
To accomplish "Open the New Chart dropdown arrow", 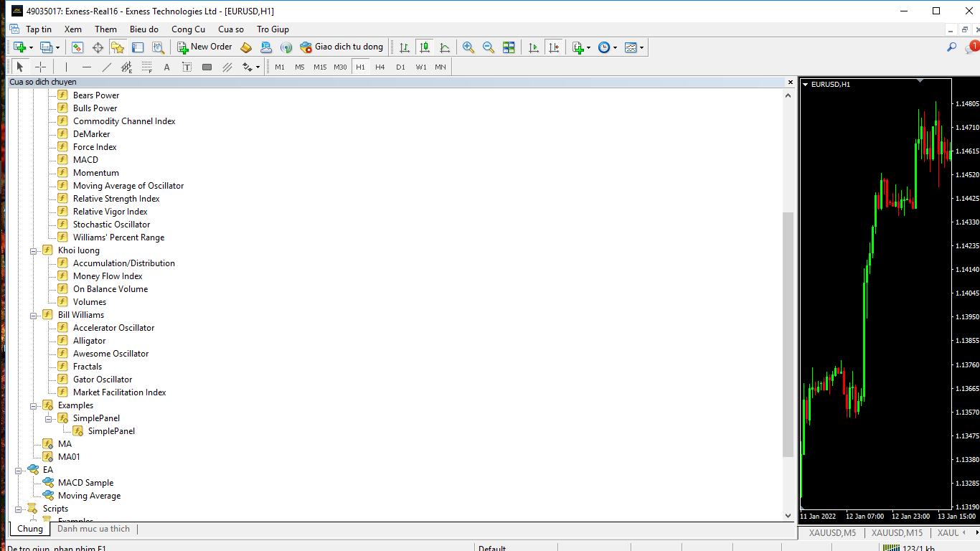I will [31, 47].
